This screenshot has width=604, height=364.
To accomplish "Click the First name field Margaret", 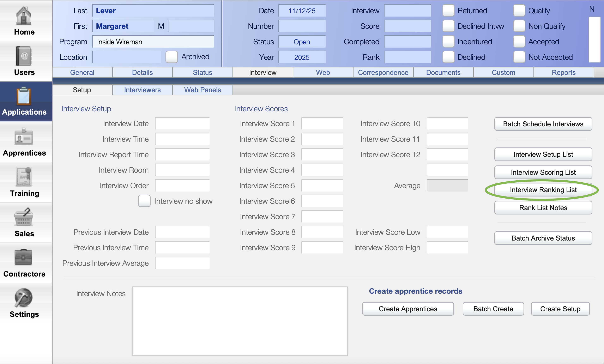I will (123, 26).
